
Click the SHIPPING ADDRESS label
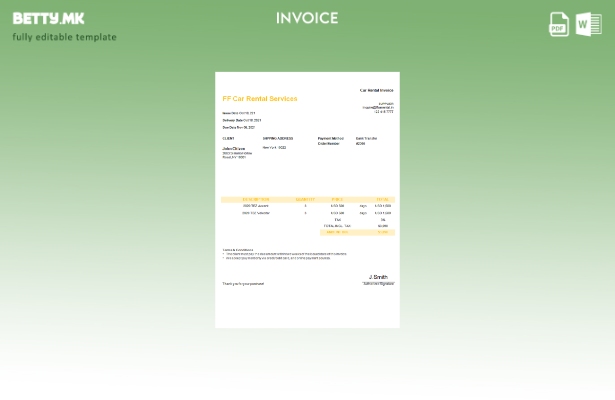click(278, 139)
